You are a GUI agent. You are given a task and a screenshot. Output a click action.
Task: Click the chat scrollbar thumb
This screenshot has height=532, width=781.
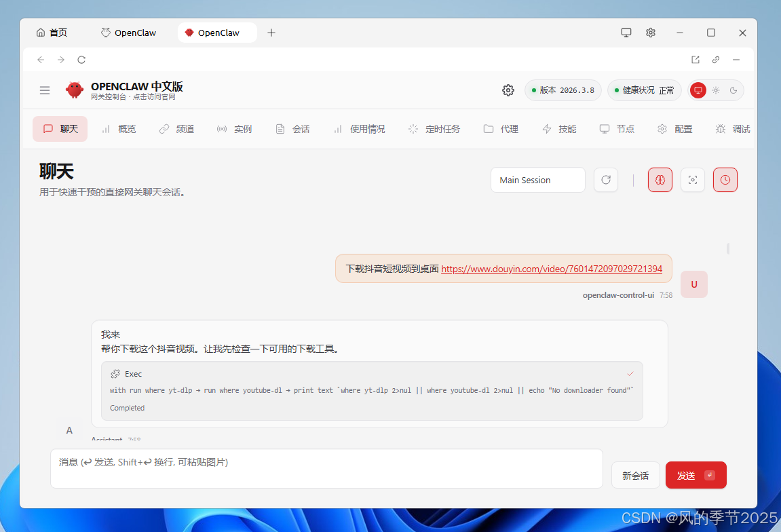tap(728, 248)
